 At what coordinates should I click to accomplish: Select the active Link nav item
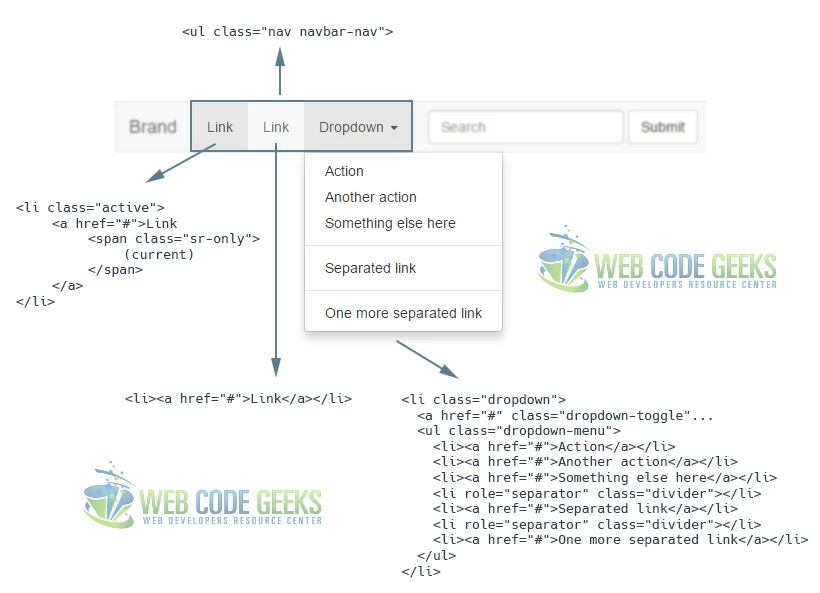(220, 127)
